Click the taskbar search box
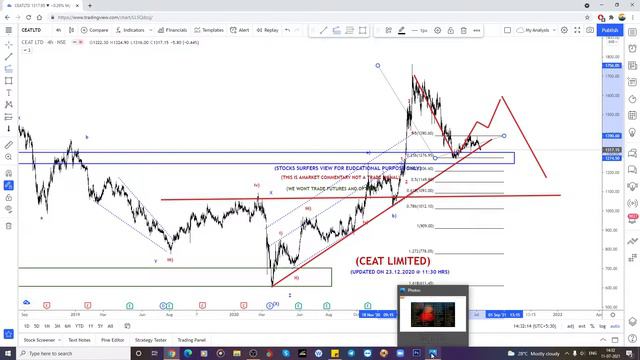This screenshot has height=360, width=640. pos(73,353)
